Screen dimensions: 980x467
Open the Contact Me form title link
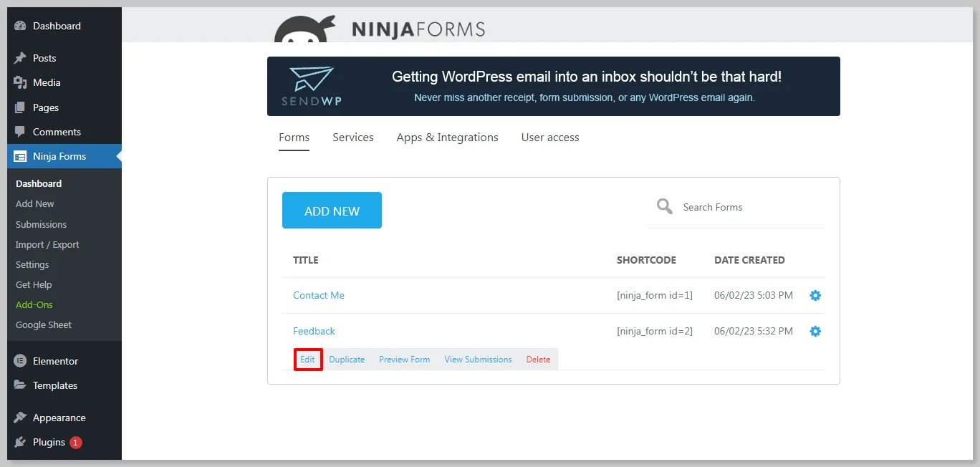(x=319, y=296)
